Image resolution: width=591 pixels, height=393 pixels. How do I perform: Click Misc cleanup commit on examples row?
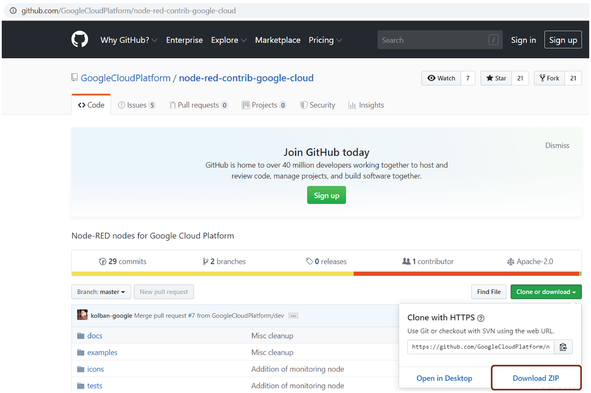272,352
